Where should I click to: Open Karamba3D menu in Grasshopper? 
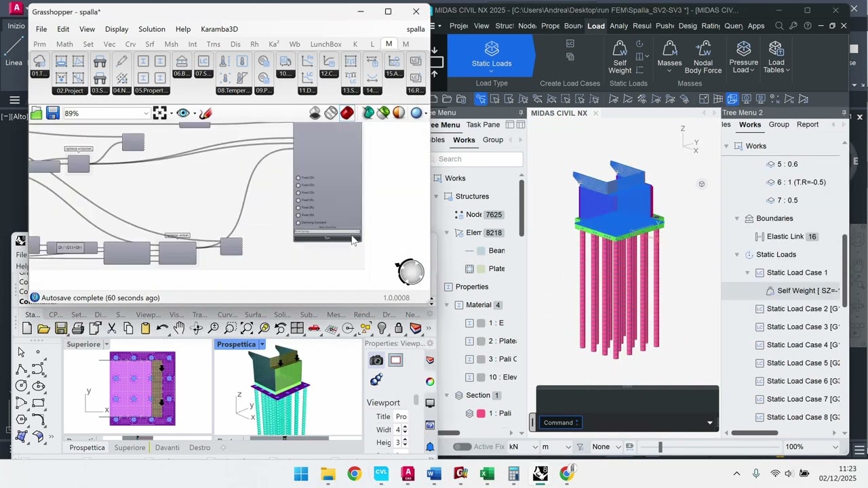[219, 29]
